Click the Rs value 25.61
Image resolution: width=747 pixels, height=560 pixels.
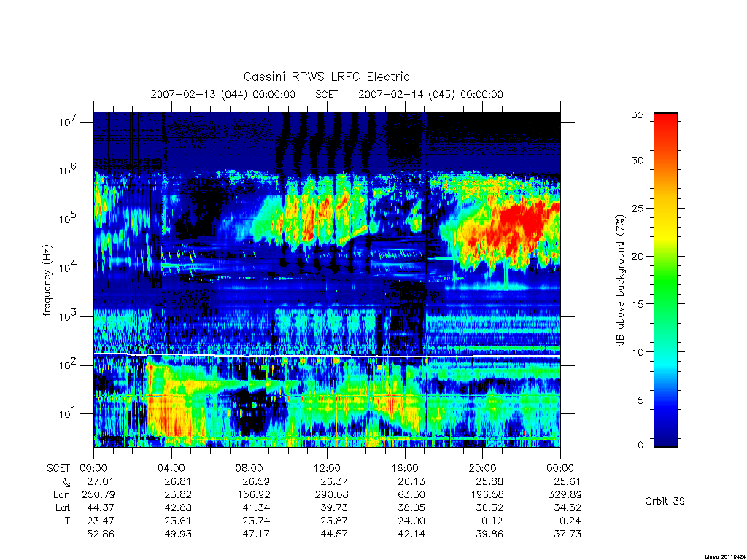(567, 481)
